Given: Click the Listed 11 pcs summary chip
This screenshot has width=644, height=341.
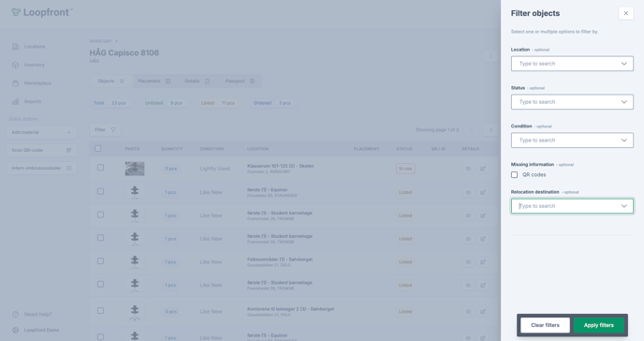Looking at the screenshot, I should pos(218,103).
